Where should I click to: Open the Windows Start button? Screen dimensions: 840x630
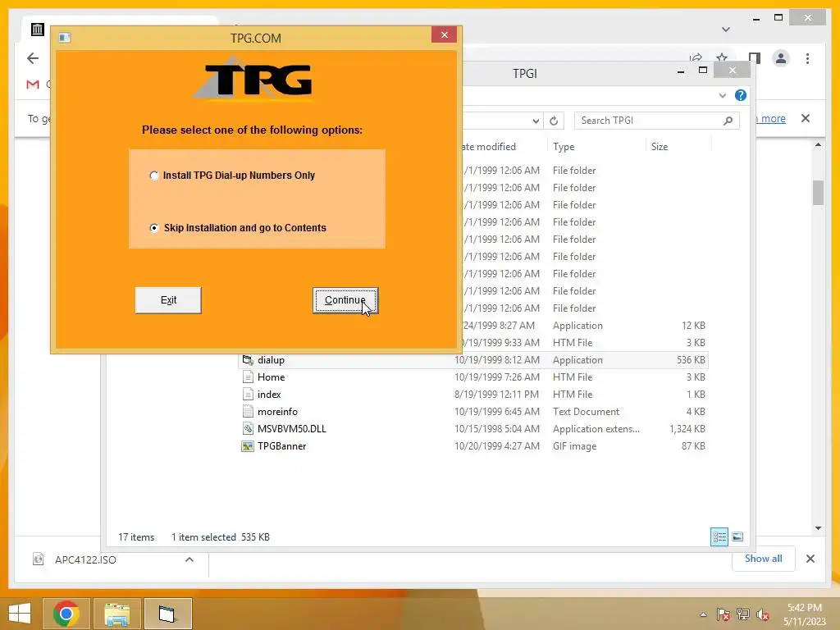pyautogui.click(x=20, y=614)
